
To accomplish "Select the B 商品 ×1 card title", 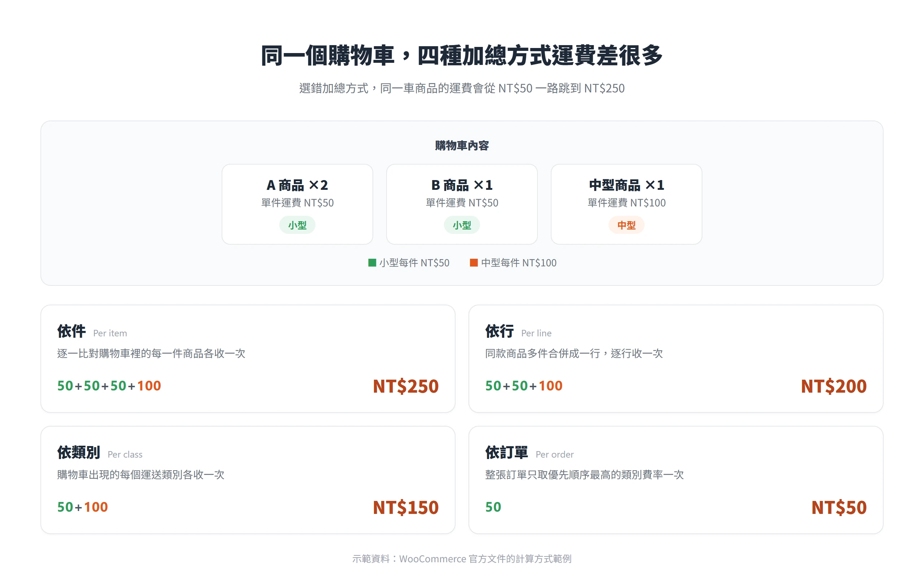I will pos(462,185).
